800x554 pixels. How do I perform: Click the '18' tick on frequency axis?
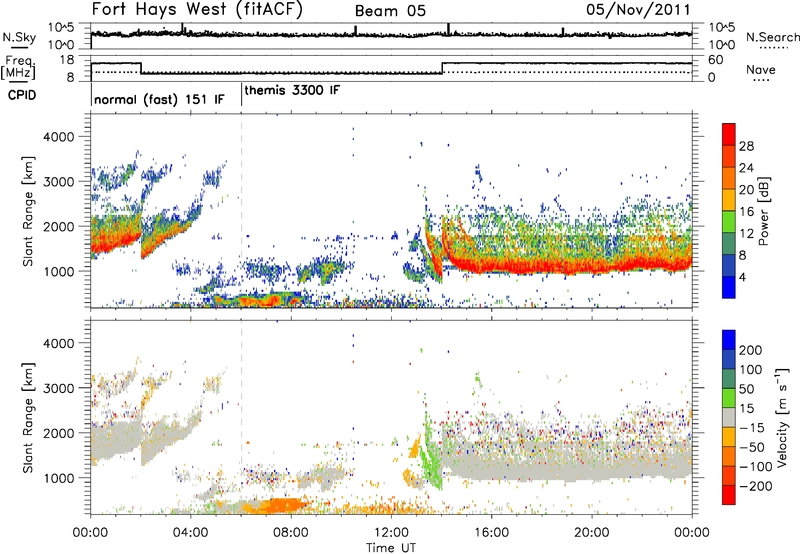coord(67,60)
